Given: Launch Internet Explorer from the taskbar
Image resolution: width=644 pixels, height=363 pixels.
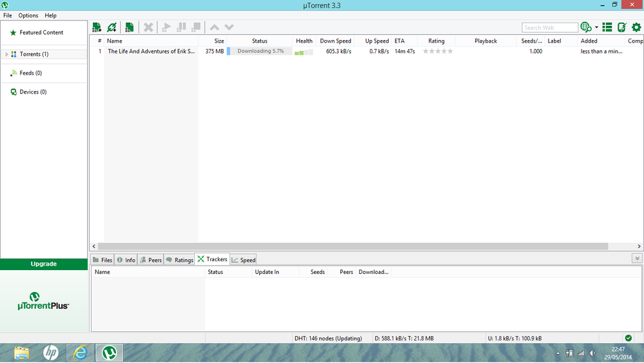Looking at the screenshot, I should click(x=80, y=353).
